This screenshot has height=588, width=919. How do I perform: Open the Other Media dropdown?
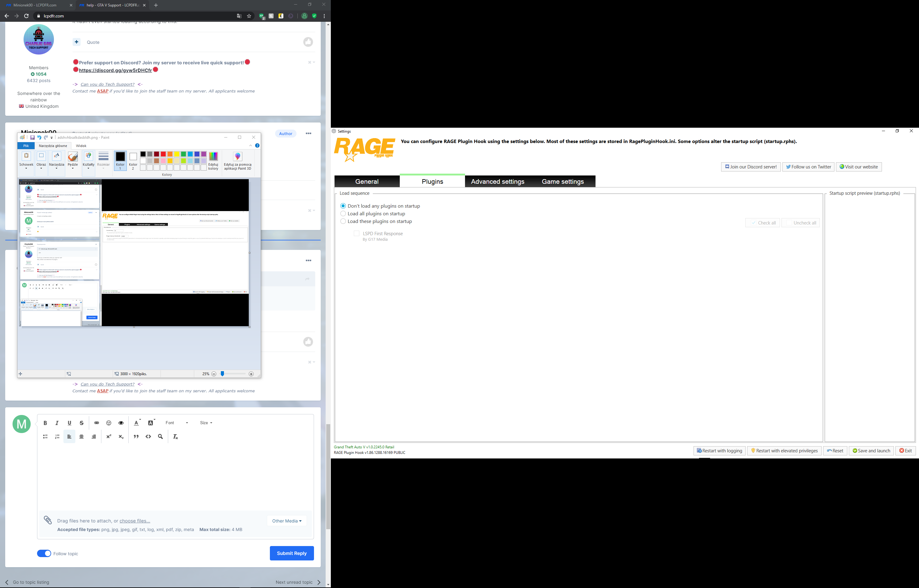click(x=287, y=521)
